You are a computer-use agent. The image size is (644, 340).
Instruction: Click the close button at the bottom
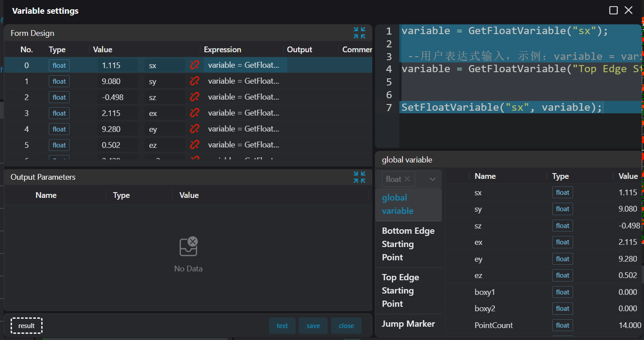click(x=346, y=326)
